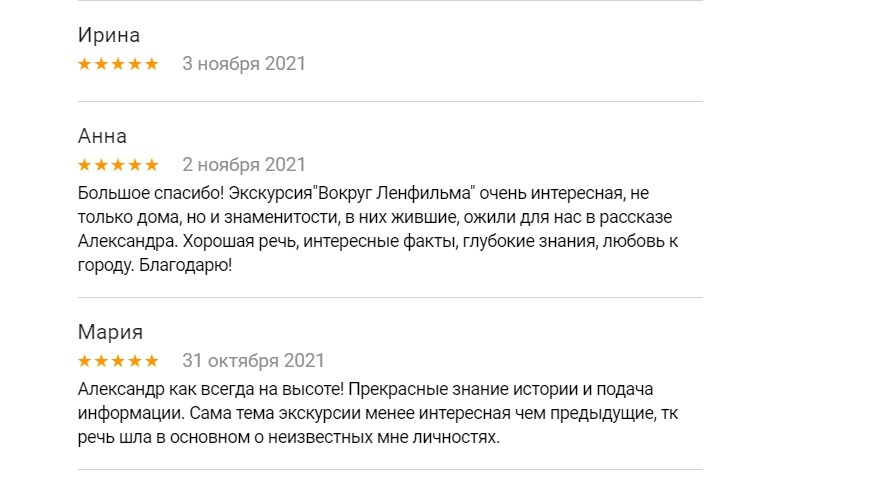
Task: Click the fifth star in Мария's rating
Action: click(152, 360)
